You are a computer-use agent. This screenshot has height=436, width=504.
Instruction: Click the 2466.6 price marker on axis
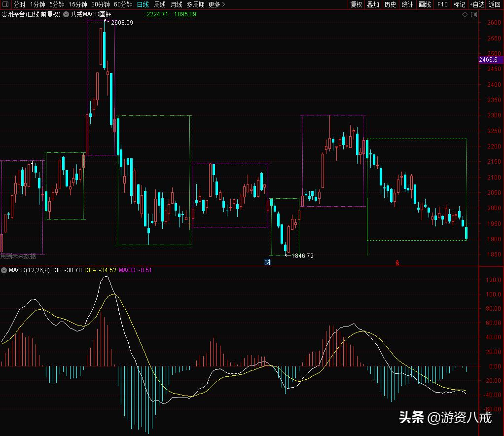[491, 59]
